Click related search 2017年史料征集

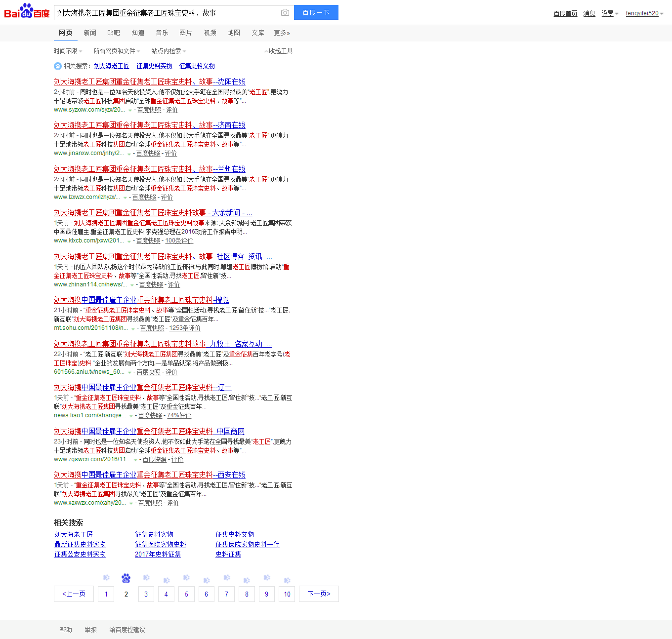click(158, 555)
